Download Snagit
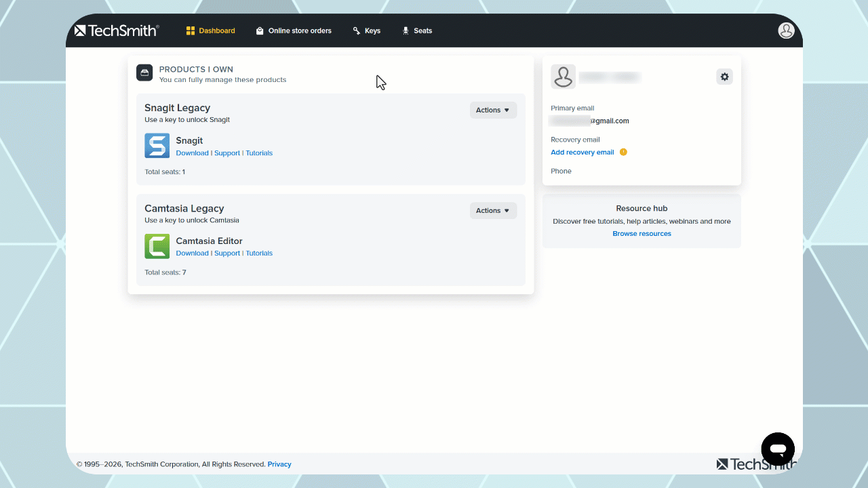Viewport: 868px width, 488px height. pyautogui.click(x=192, y=153)
